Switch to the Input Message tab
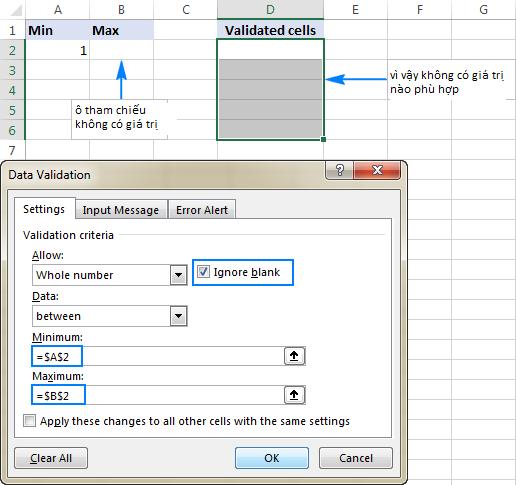This screenshot has width=516, height=485. coord(121,210)
